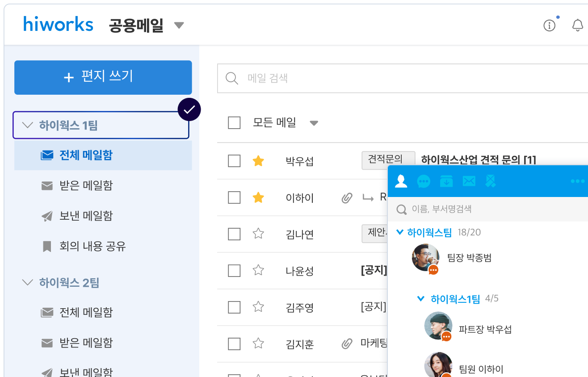Click sender name 김주영
Image resolution: width=588 pixels, height=377 pixels.
[300, 307]
